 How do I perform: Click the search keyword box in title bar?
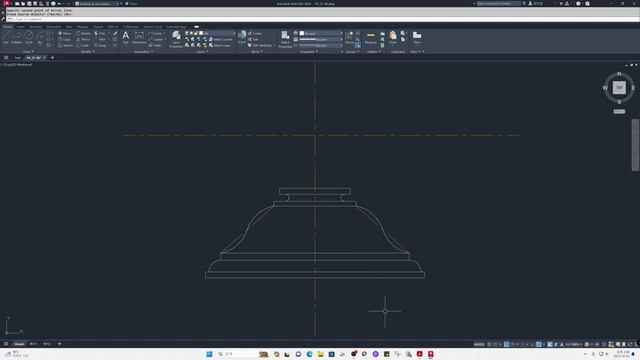point(498,3)
